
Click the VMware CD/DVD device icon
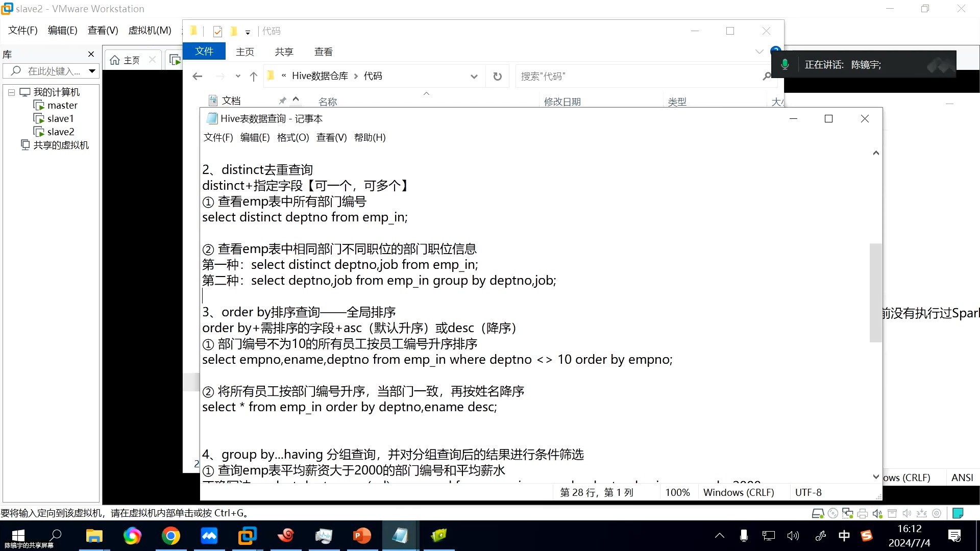pos(833,513)
